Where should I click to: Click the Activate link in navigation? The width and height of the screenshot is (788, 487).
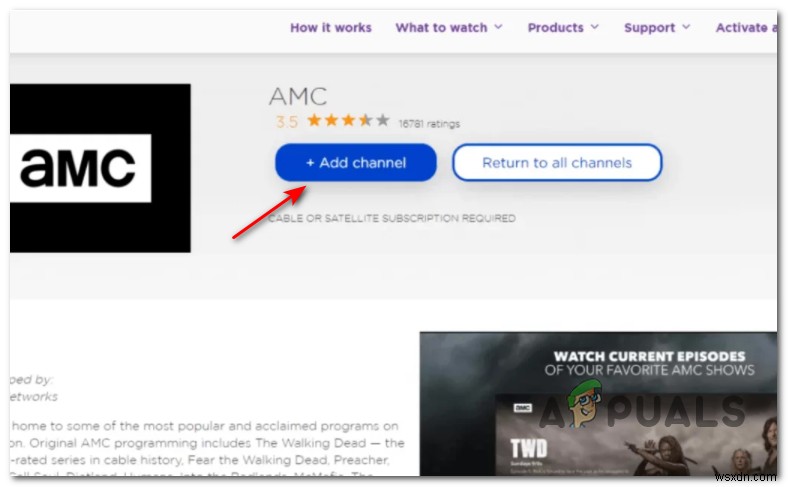point(746,28)
